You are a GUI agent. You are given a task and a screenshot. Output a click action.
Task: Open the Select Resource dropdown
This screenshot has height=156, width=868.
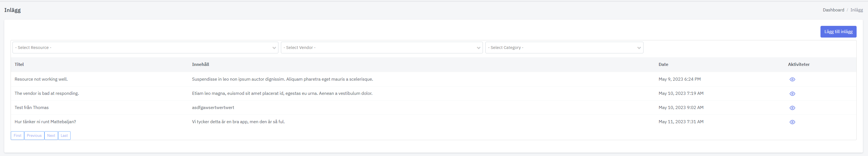[x=145, y=48]
